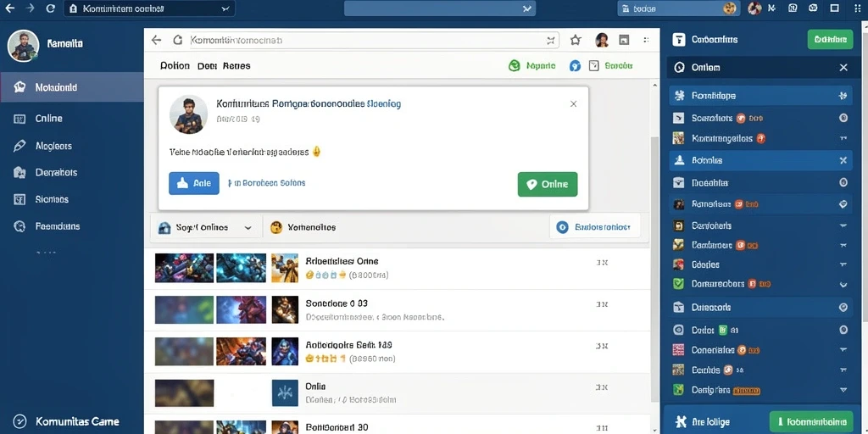
Task: Toggle the check circle on the "Ramoriseo" row
Action: click(843, 204)
